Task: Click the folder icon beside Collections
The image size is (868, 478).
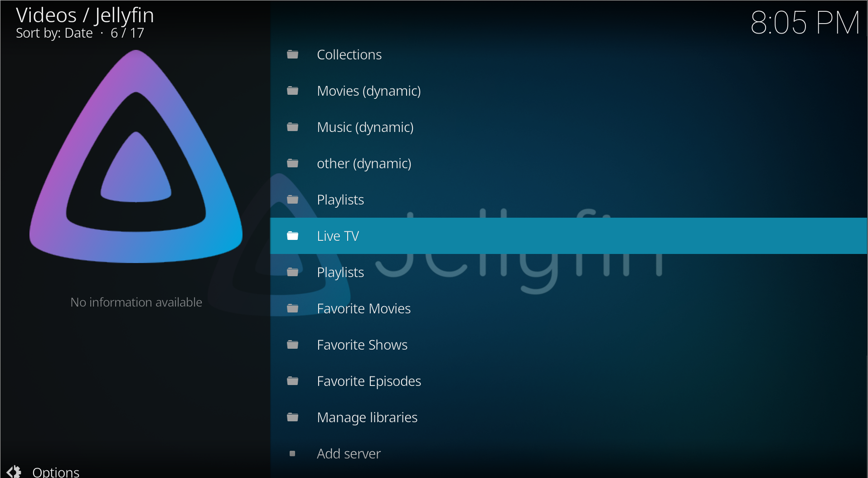Action: coord(292,54)
